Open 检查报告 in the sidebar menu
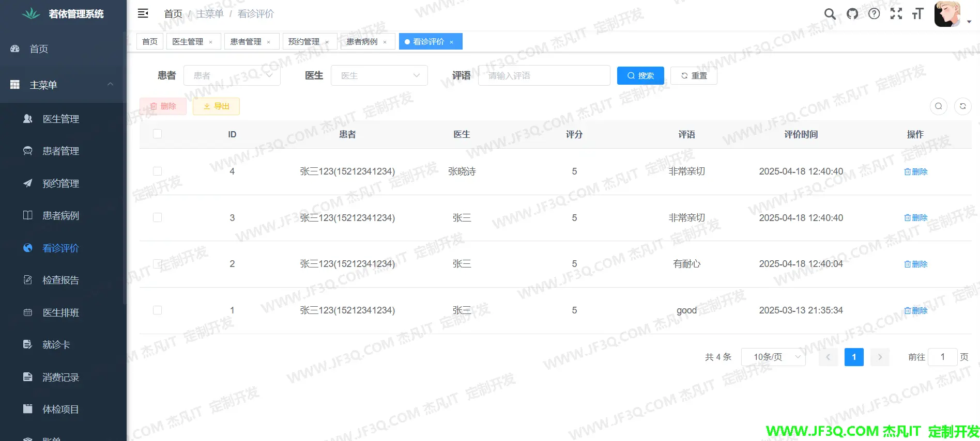This screenshot has height=441, width=980. coord(60,280)
